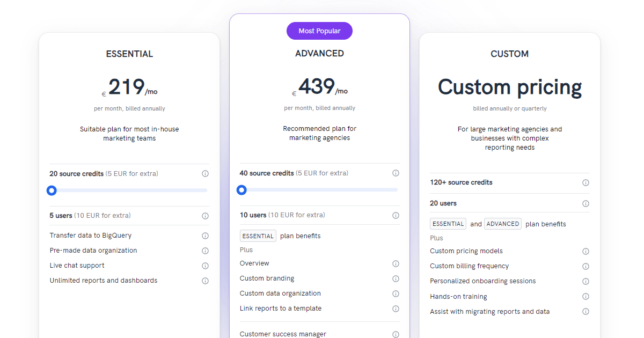Click 'Link reports to a template' text

[281, 308]
